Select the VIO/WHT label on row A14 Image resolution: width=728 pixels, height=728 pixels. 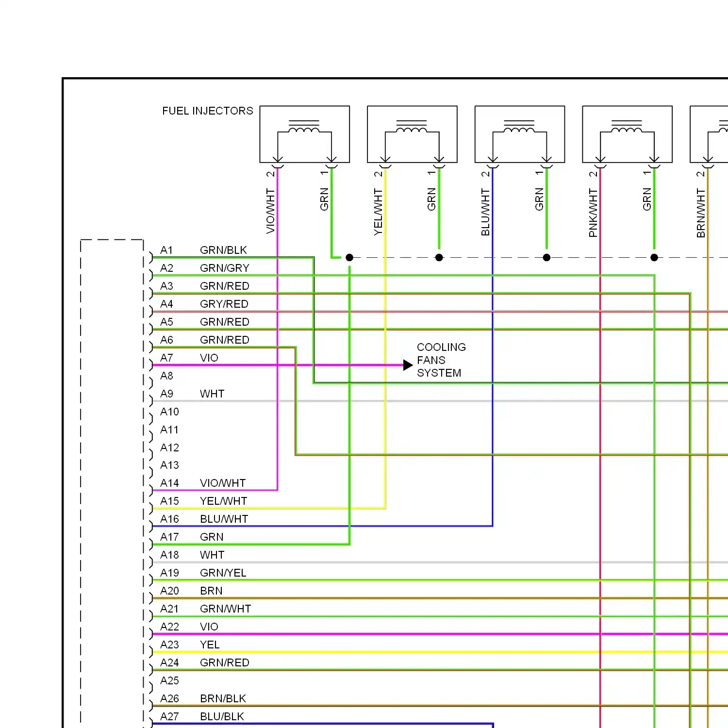tap(223, 483)
